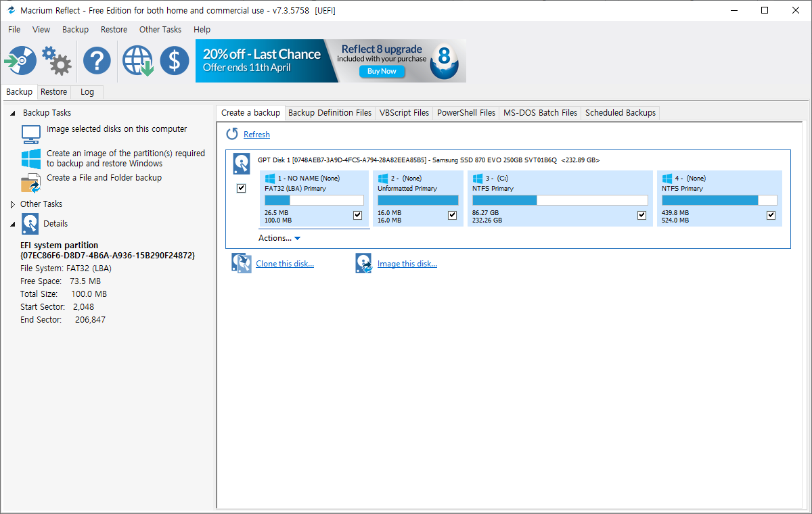812x514 pixels.
Task: Switch to the Restore tab
Action: [53, 92]
